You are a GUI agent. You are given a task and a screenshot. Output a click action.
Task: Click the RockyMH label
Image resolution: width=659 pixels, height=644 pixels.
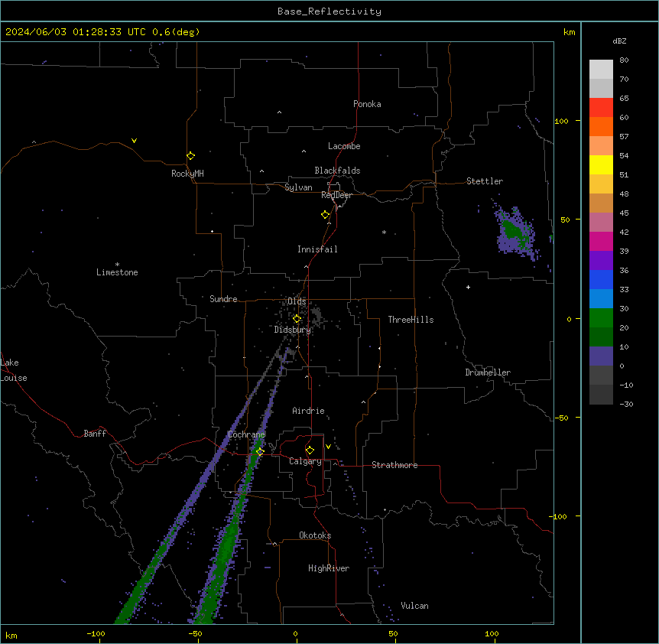click(187, 174)
